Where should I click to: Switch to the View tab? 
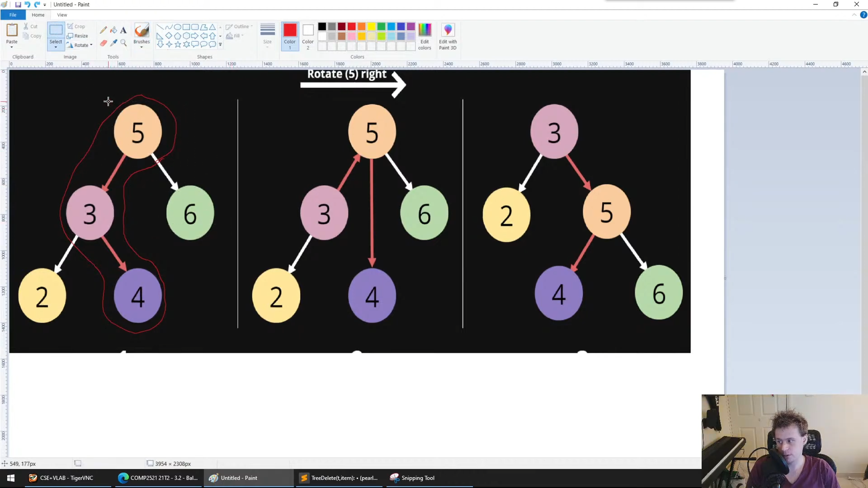(x=62, y=15)
